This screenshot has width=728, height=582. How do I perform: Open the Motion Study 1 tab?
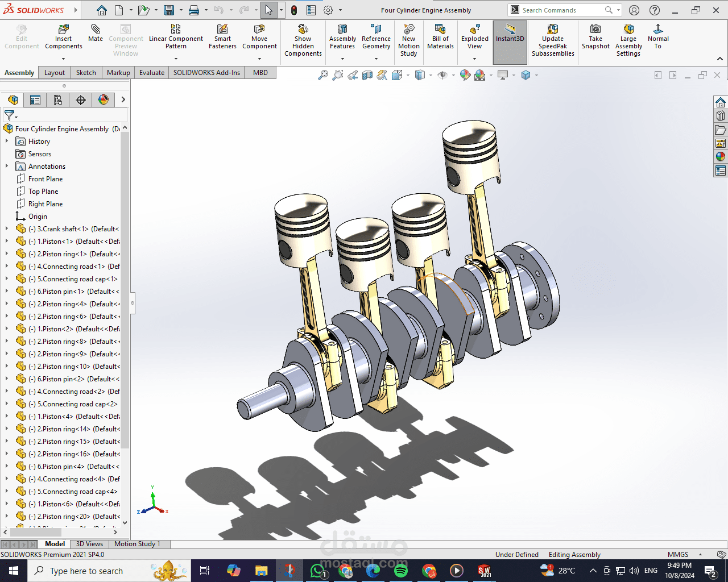[137, 544]
